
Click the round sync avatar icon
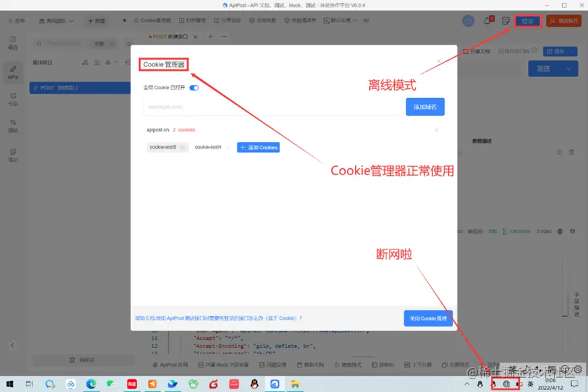tap(468, 21)
